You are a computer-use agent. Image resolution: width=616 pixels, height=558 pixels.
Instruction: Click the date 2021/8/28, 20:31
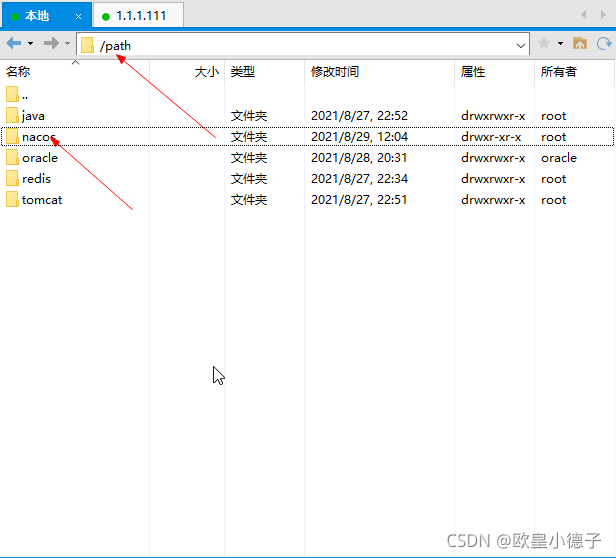tap(359, 158)
